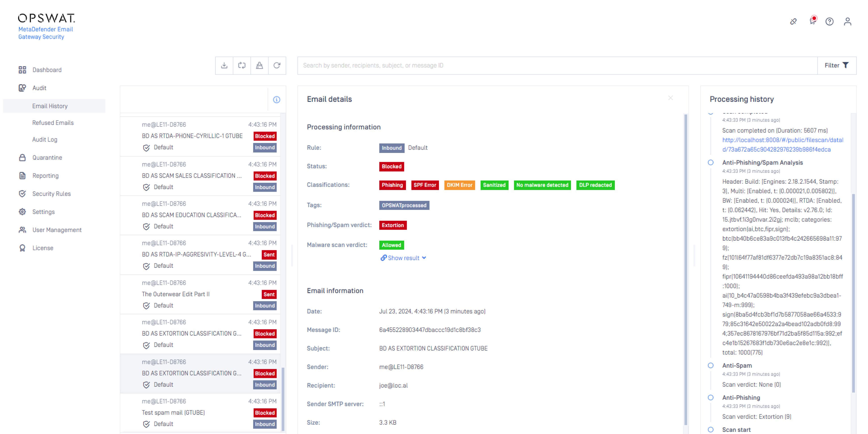Refresh the email history list

click(x=277, y=65)
